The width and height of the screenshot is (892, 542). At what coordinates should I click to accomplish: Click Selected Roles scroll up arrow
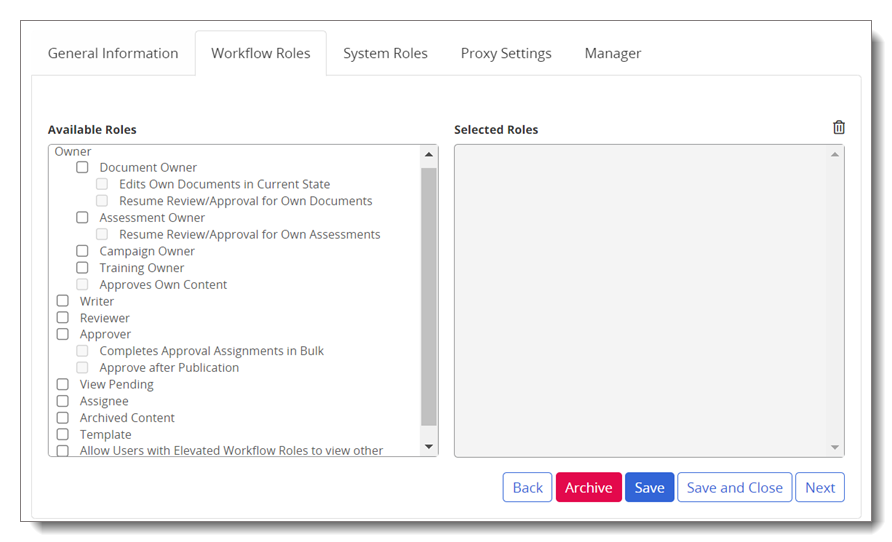coord(835,154)
